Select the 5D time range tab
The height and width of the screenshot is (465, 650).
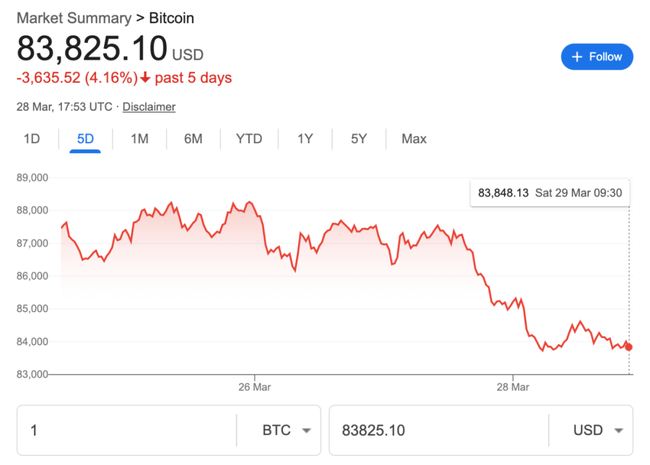click(85, 139)
